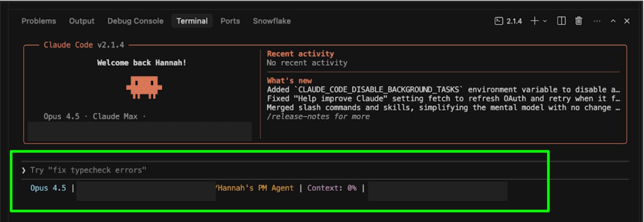
Task: Click the "Hannah's PM Agent" status entry
Action: [x=255, y=188]
